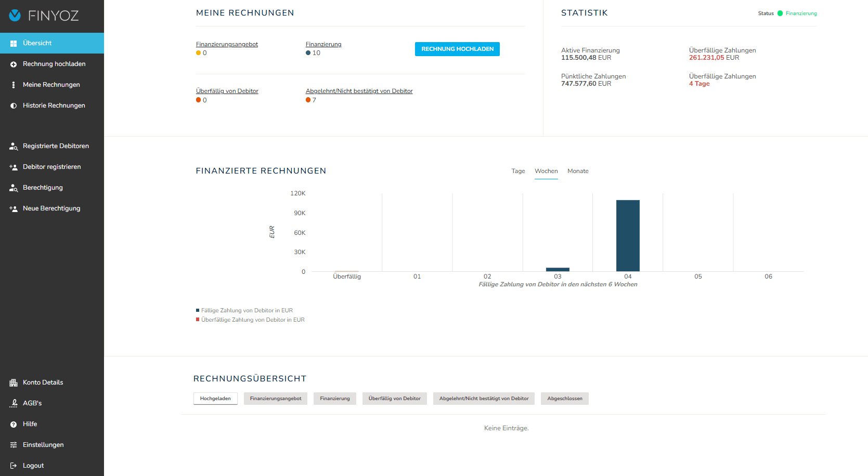Click the Historie Rechnungen icon
The image size is (868, 476).
tap(13, 105)
